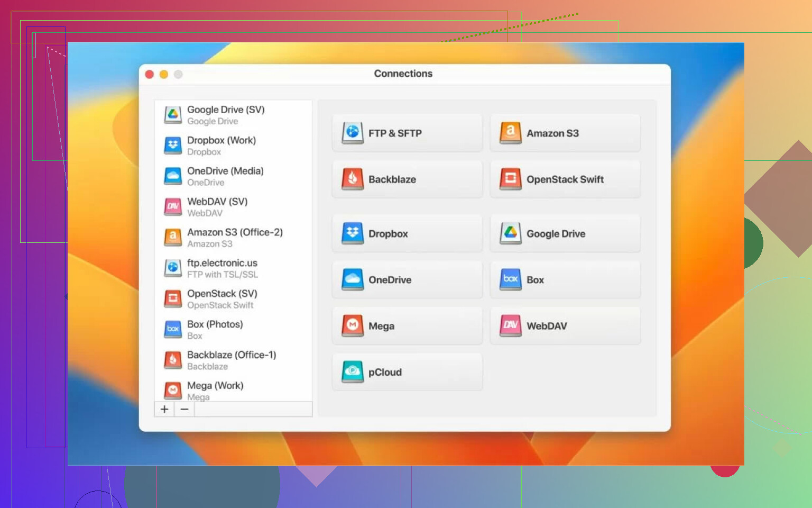The image size is (812, 508).
Task: Click the OneDrive (Media) drive icon
Action: pos(173,176)
